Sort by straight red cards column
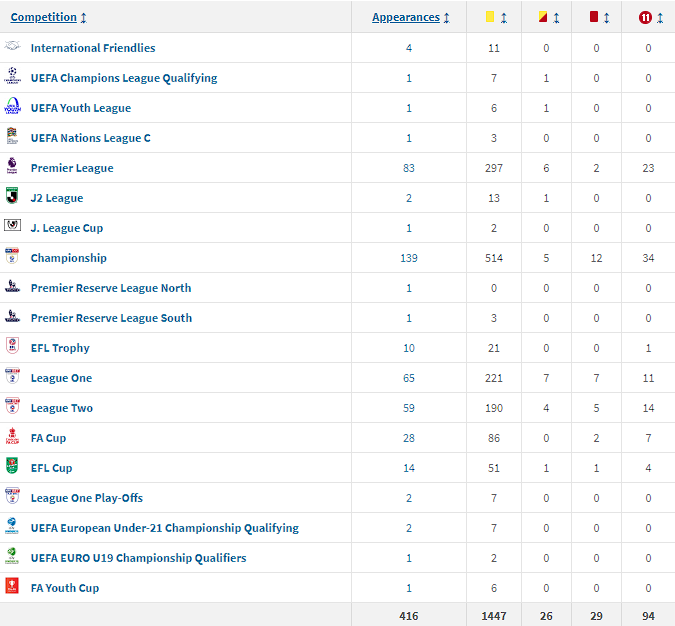 coord(598,17)
